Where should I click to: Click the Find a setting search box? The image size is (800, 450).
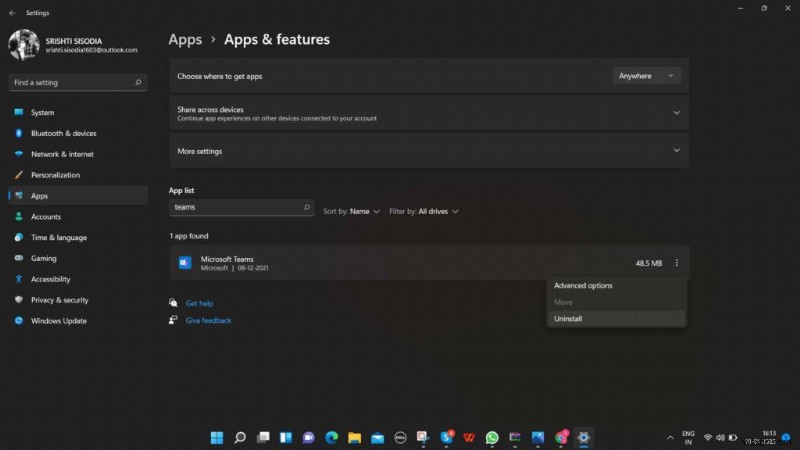coord(78,82)
